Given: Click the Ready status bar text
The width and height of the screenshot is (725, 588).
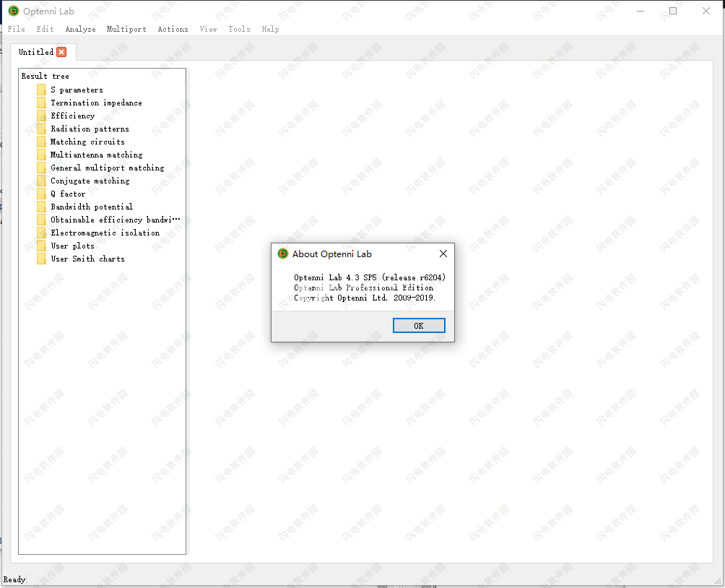Looking at the screenshot, I should coord(14,579).
